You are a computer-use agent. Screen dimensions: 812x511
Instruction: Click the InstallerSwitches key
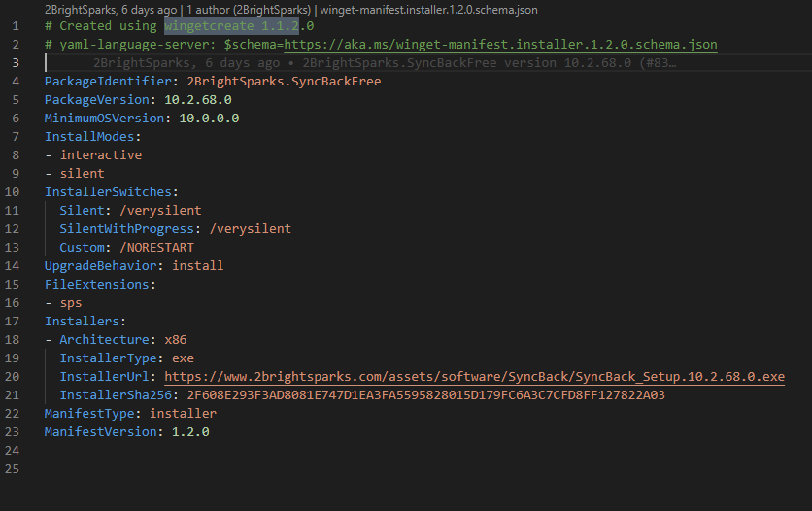(108, 192)
